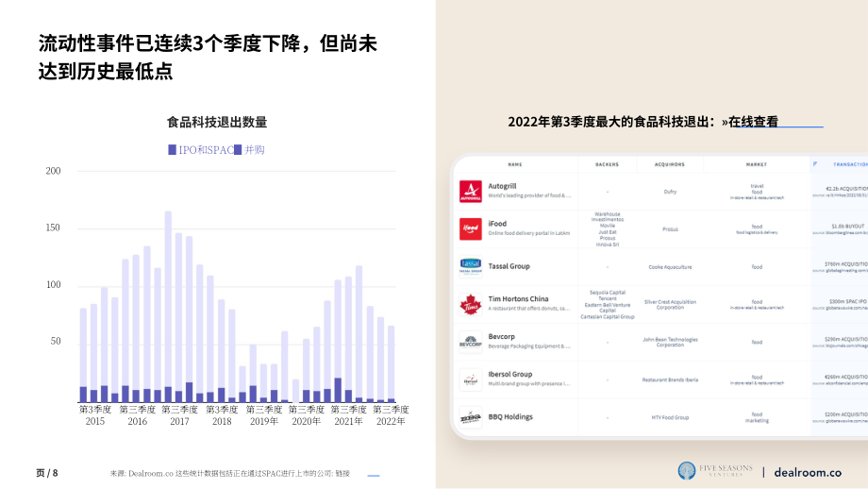Click the 食品科技退出数量 chart title

pyautogui.click(x=217, y=123)
